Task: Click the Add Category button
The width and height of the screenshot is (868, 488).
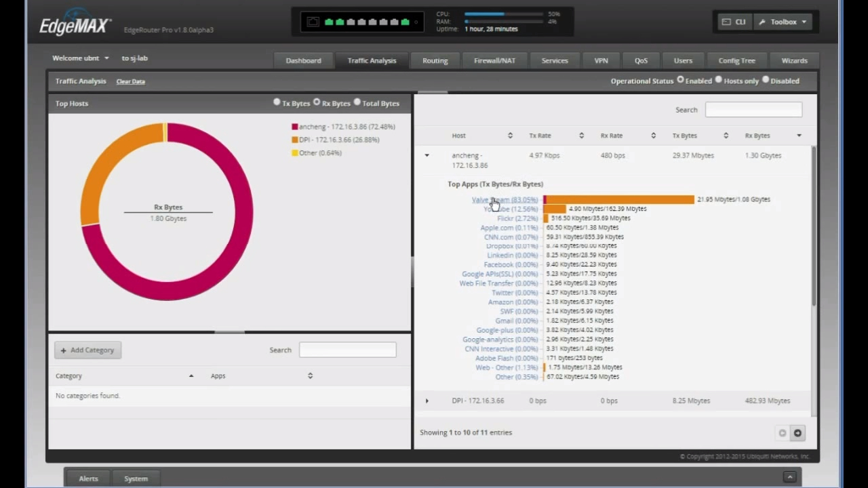Action: (x=87, y=350)
